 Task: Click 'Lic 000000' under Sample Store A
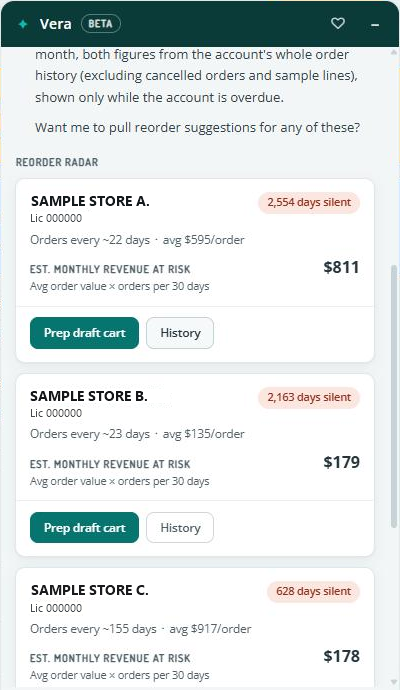tap(56, 218)
